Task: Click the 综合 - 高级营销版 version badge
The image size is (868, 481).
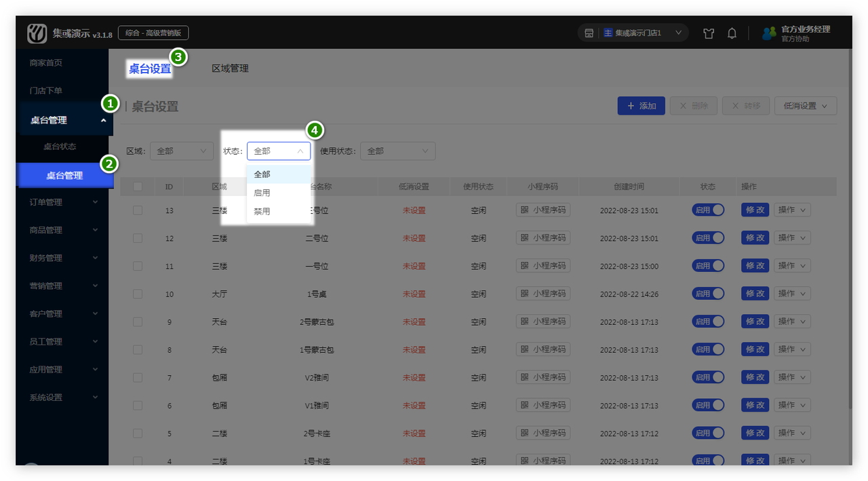Action: [153, 33]
